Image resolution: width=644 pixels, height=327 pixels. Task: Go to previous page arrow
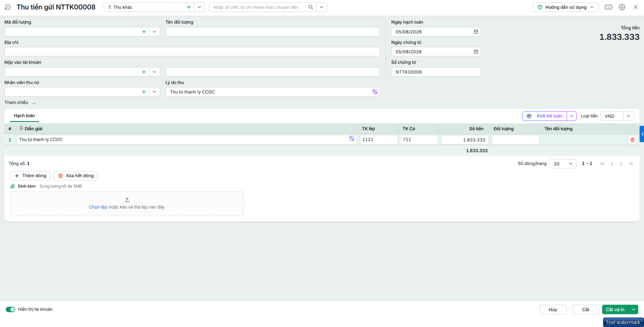pyautogui.click(x=612, y=164)
